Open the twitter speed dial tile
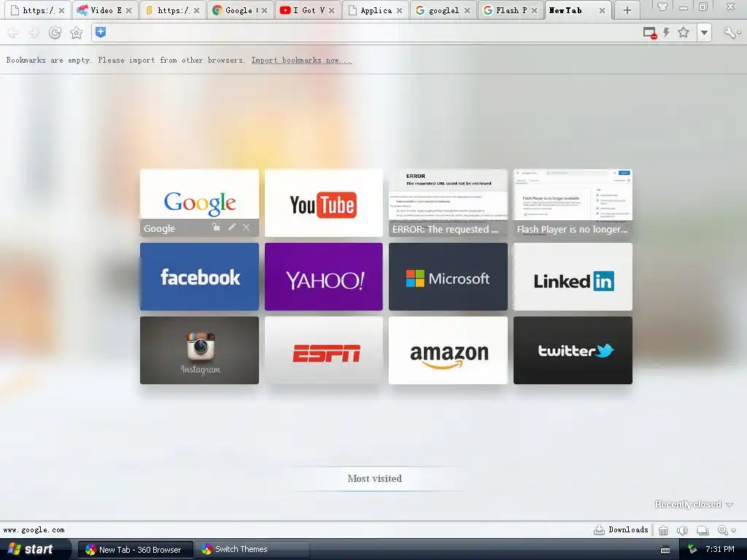This screenshot has width=747, height=560. (x=573, y=351)
